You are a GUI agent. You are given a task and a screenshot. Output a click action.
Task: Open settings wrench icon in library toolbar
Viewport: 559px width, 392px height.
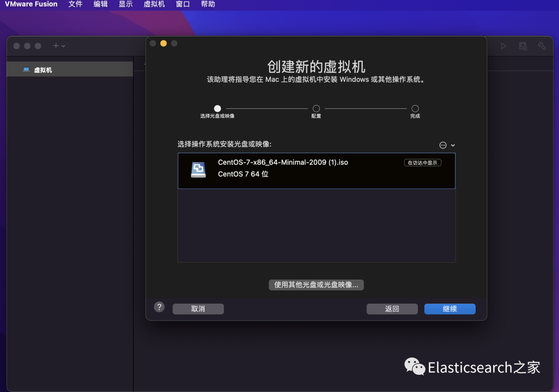point(542,46)
